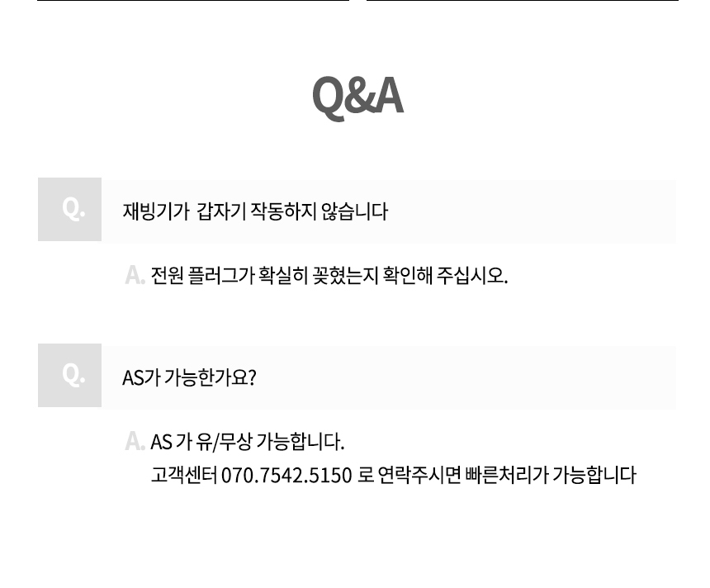Click the 고객센터 text in the answer
This screenshot has width=710, height=588.
point(184,475)
